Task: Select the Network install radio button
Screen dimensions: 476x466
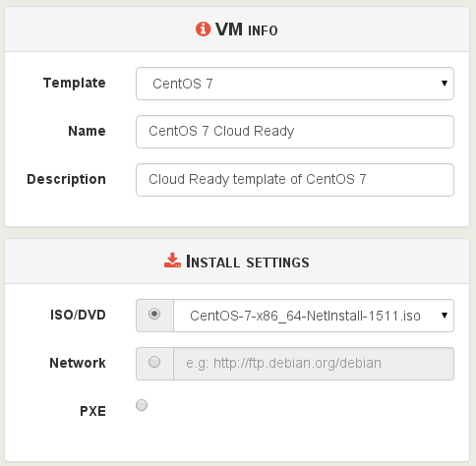Action: click(x=154, y=362)
